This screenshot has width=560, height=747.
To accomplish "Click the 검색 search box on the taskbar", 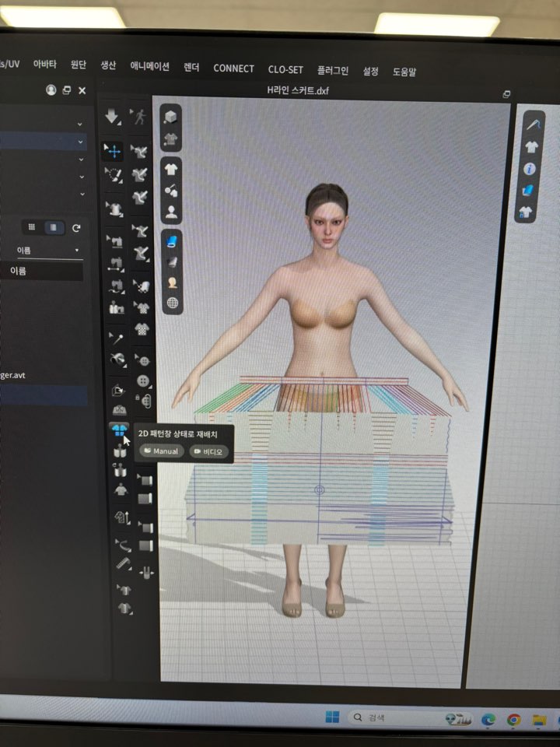I will coord(389,717).
